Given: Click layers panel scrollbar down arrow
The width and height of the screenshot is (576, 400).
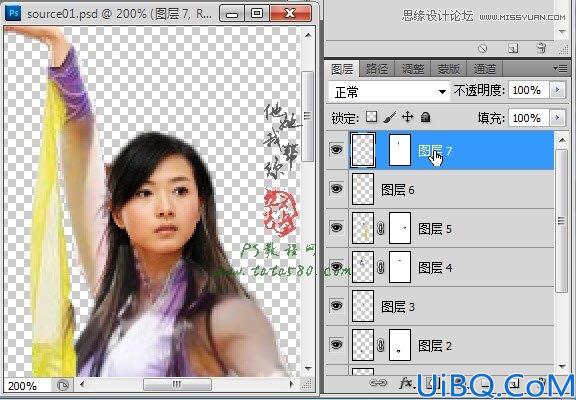Looking at the screenshot, I should pos(562,366).
